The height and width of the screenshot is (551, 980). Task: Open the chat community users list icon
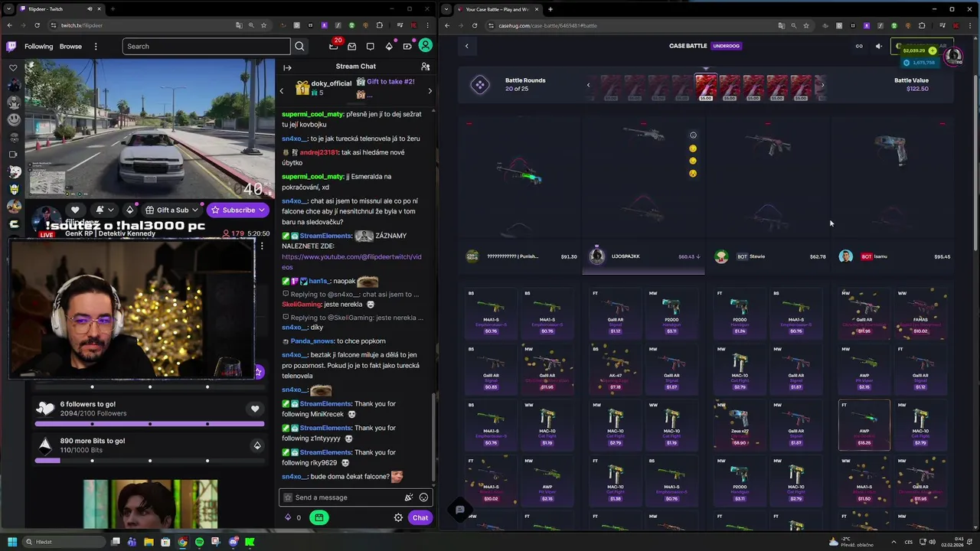click(425, 67)
